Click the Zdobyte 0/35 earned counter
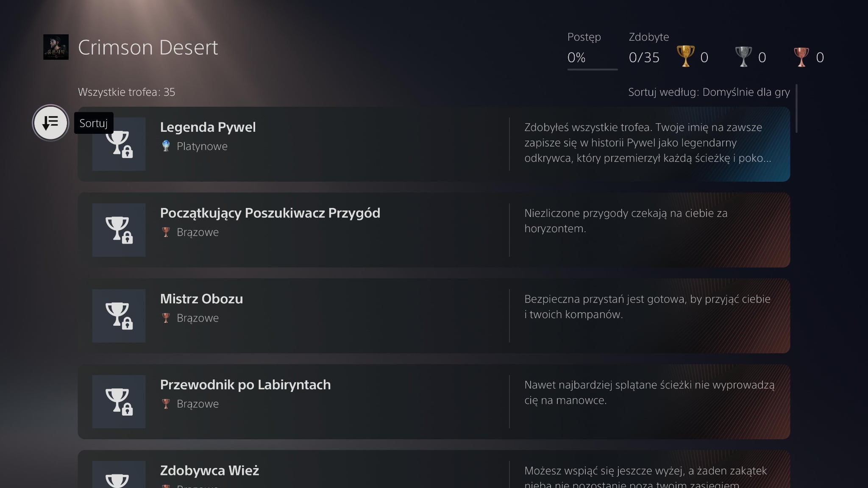This screenshot has height=488, width=868. [x=644, y=58]
